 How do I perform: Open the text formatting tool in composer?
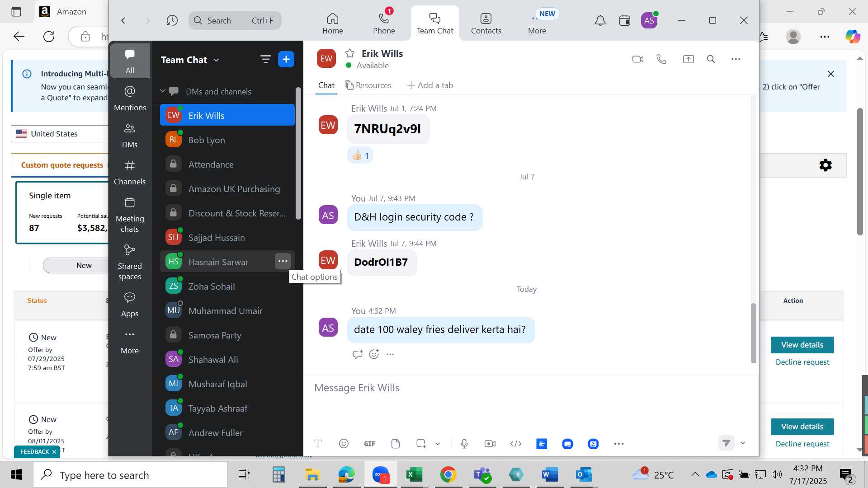[318, 444]
